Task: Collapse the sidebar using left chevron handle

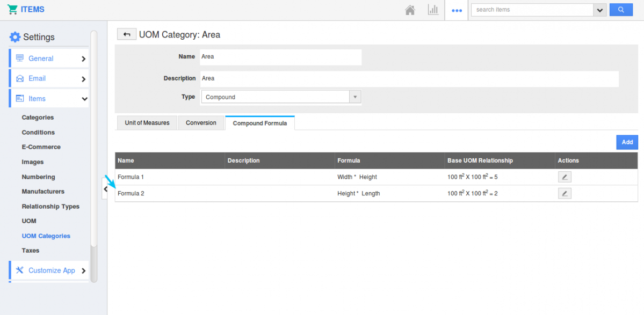Action: click(105, 189)
